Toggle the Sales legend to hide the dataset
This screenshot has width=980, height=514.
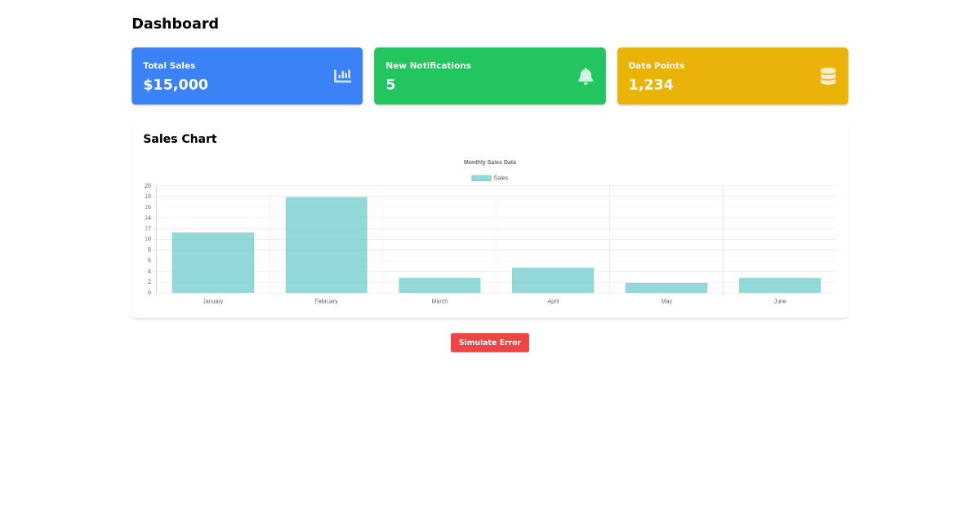[x=488, y=177]
